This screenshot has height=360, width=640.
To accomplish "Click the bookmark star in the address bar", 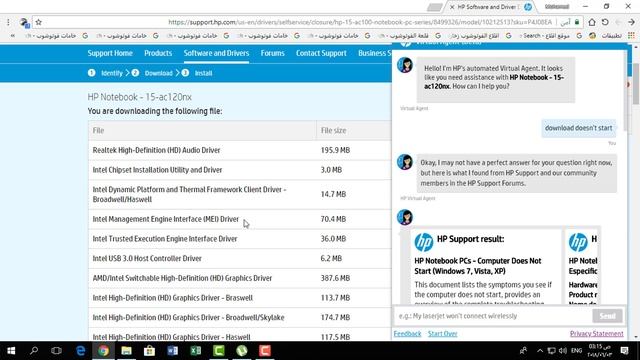I will tap(39, 22).
